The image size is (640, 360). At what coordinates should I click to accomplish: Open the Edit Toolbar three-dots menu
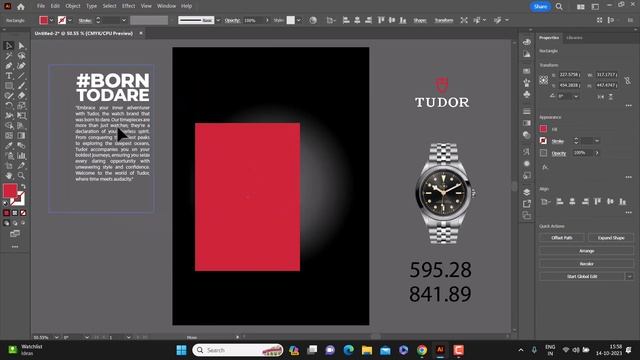click(15, 247)
